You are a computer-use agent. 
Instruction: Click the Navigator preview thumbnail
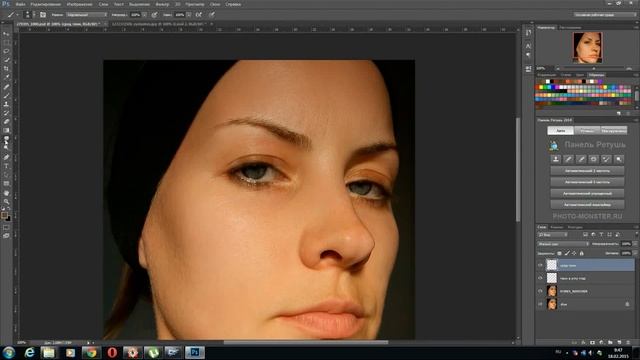pos(587,48)
